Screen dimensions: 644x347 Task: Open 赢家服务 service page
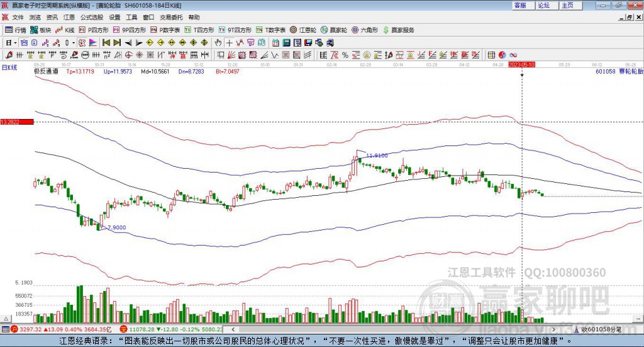[398, 30]
